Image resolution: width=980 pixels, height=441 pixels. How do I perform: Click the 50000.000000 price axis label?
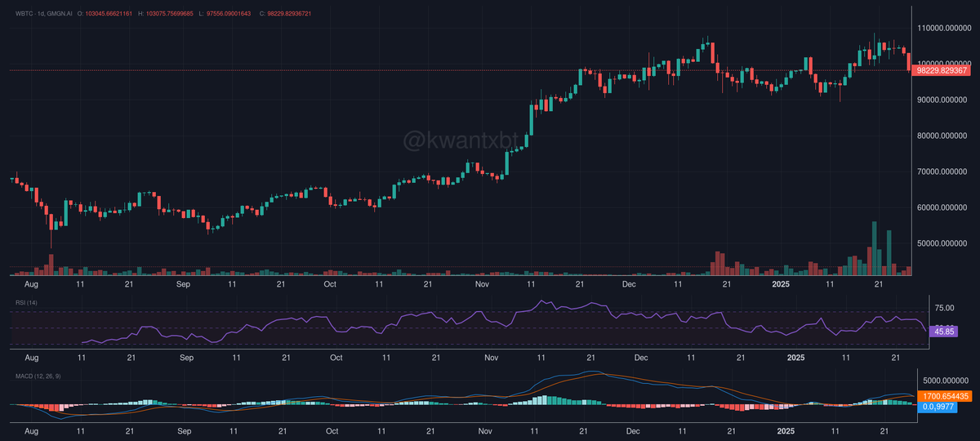point(942,244)
